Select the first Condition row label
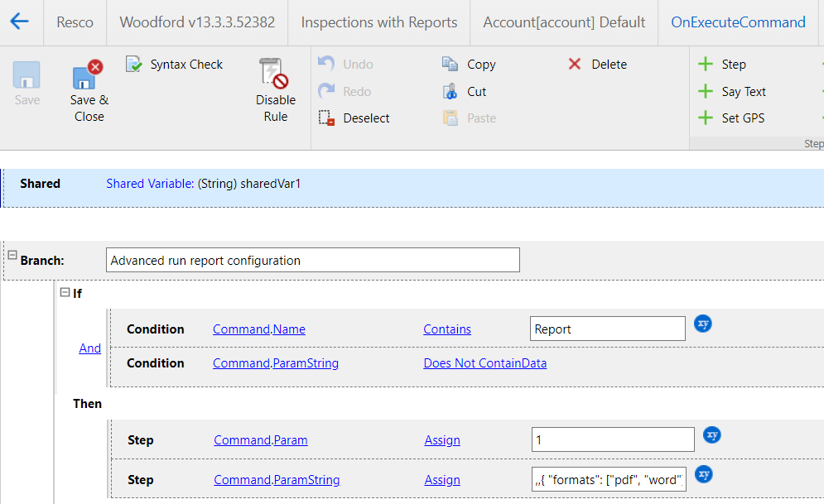The width and height of the screenshot is (824, 504). pyautogui.click(x=156, y=329)
